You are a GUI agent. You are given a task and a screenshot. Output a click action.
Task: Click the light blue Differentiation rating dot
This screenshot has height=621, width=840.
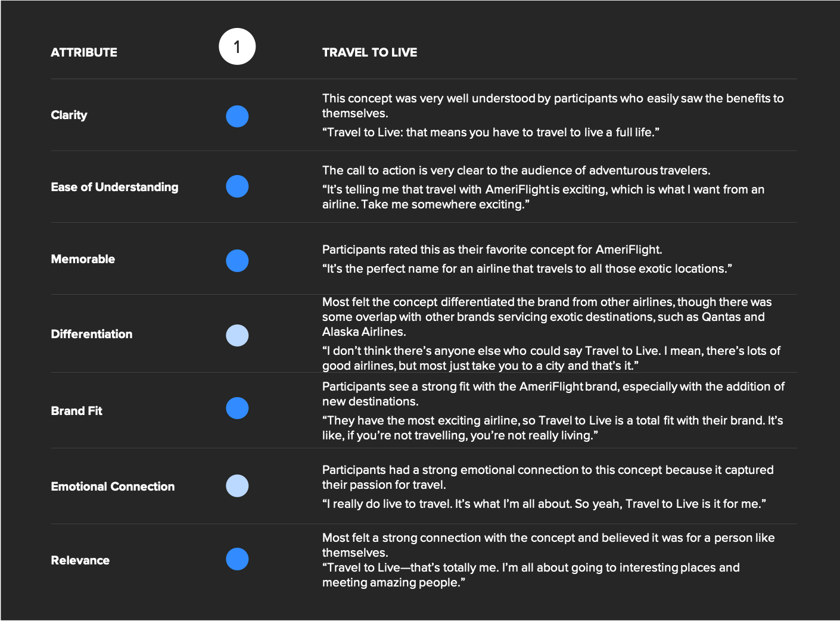[x=237, y=335]
